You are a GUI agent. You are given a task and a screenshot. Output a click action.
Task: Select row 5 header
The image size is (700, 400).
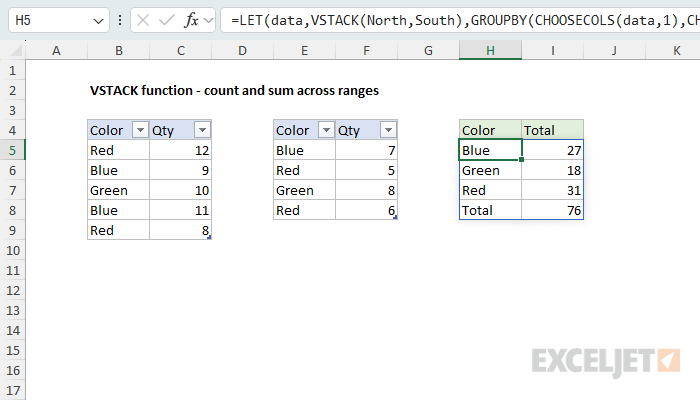(x=12, y=150)
